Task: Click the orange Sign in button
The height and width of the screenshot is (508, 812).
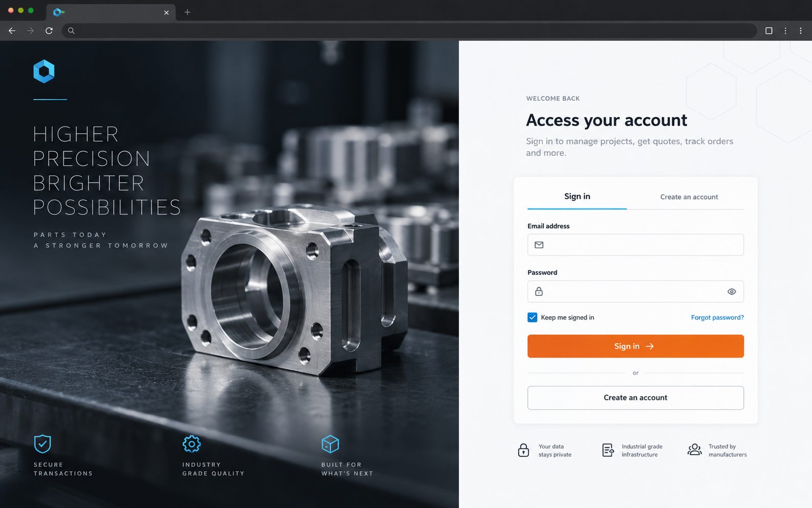Action: point(635,346)
